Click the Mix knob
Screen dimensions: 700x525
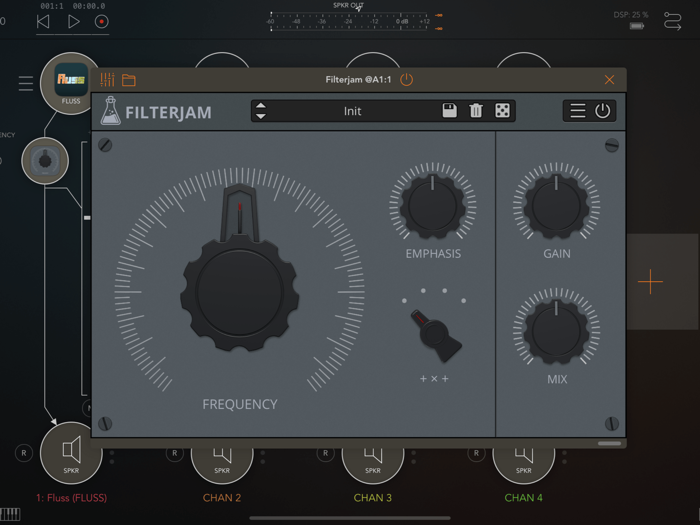coord(556,332)
